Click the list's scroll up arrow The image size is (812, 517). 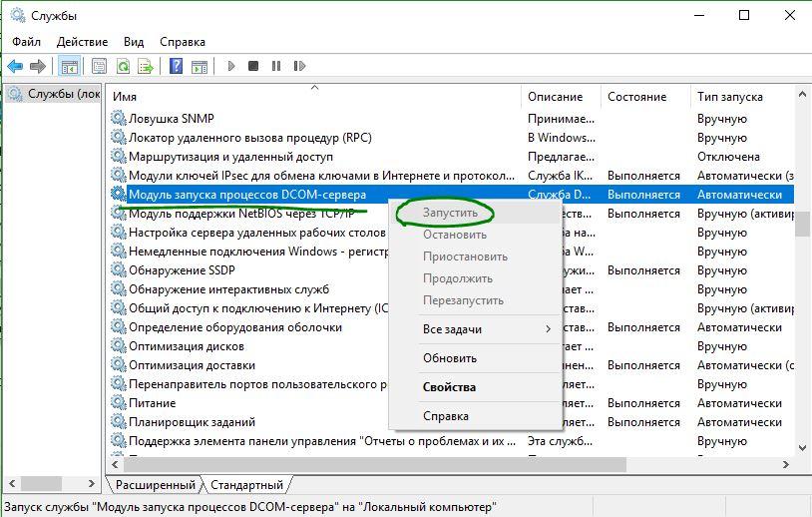coord(802,94)
